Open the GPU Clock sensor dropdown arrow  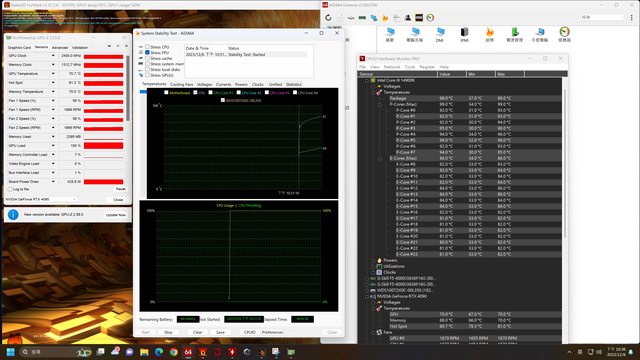53,56
